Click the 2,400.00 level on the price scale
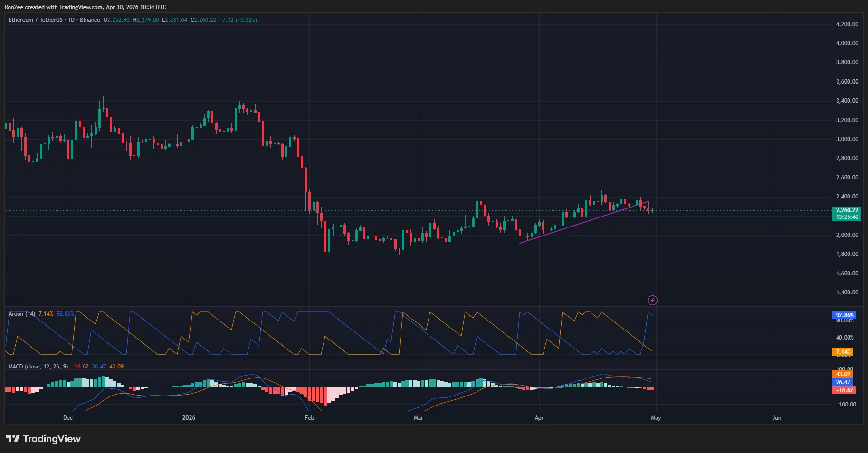 click(x=848, y=196)
